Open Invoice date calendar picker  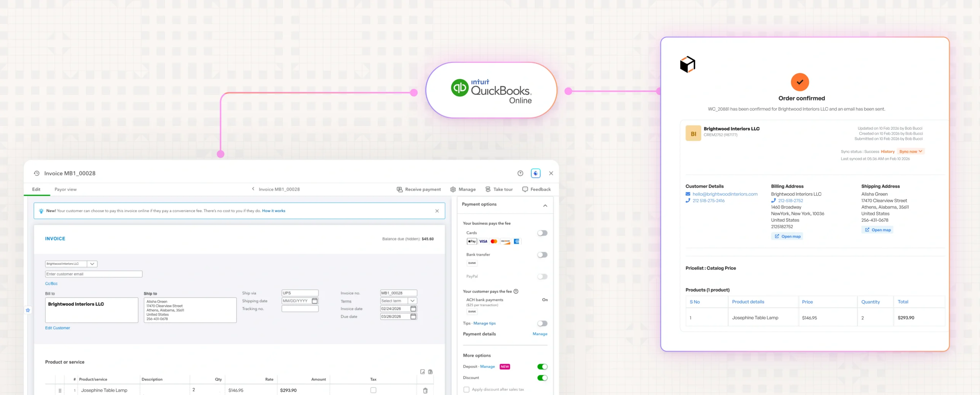pos(413,308)
